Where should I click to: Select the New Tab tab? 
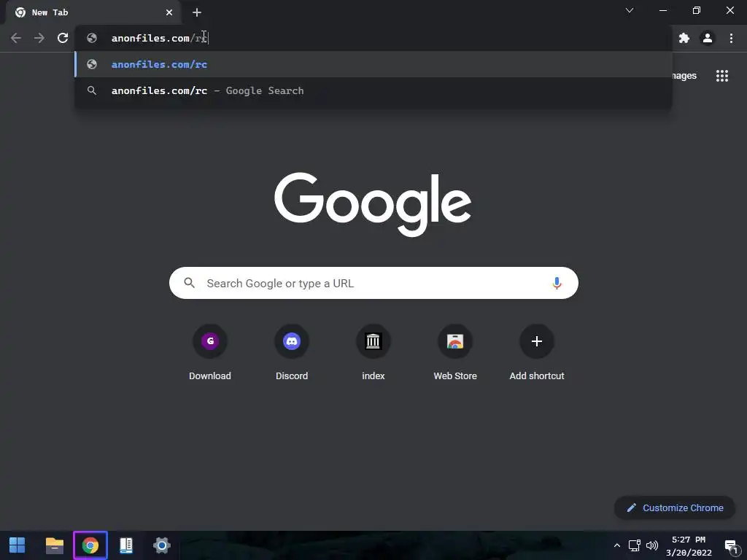pos(93,12)
